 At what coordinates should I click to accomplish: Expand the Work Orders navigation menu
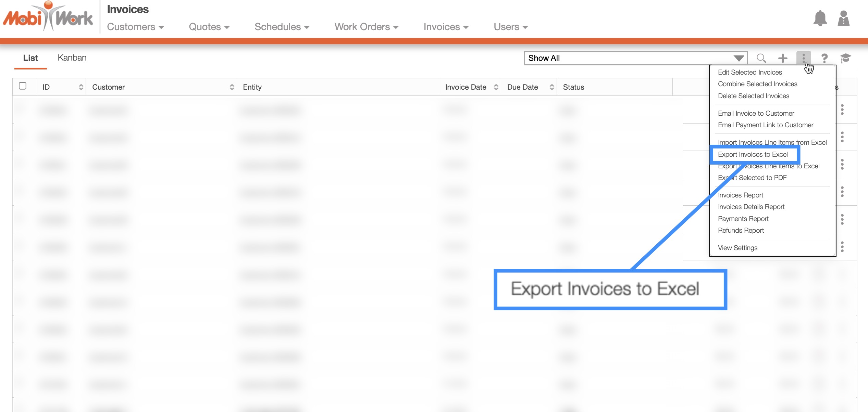366,27
